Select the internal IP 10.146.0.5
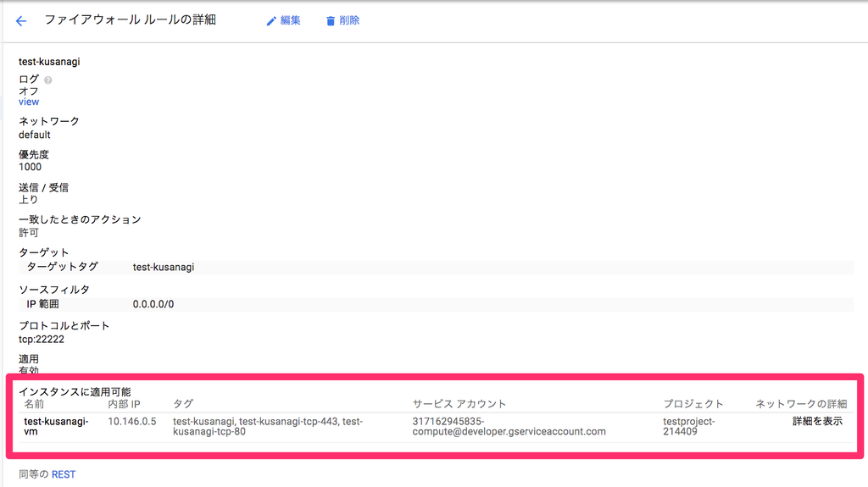This screenshot has height=487, width=868. point(131,421)
